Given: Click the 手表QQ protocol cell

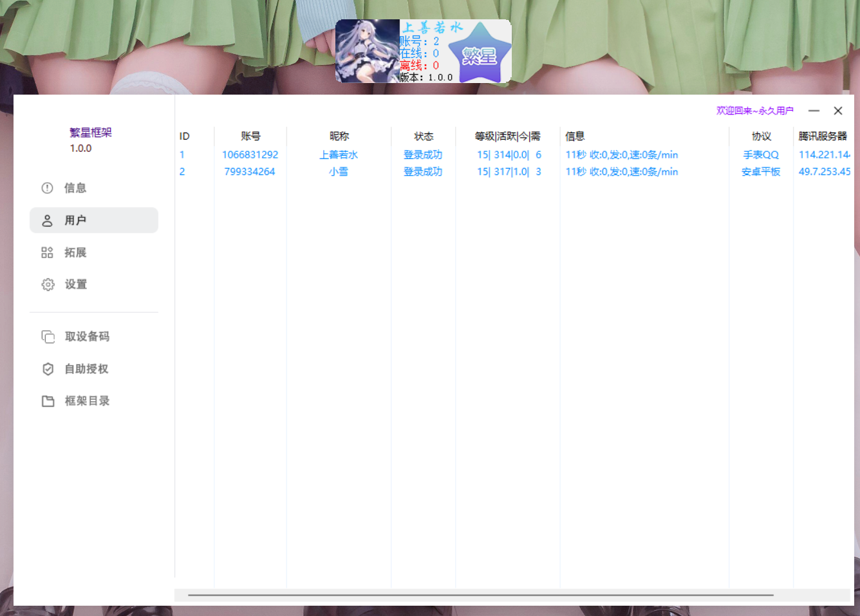Looking at the screenshot, I should click(x=761, y=154).
